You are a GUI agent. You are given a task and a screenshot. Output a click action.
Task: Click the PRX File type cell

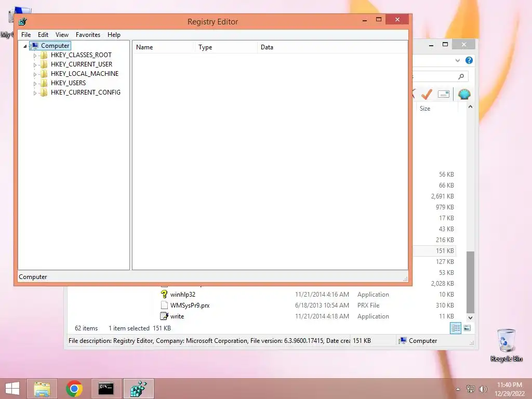pyautogui.click(x=368, y=305)
